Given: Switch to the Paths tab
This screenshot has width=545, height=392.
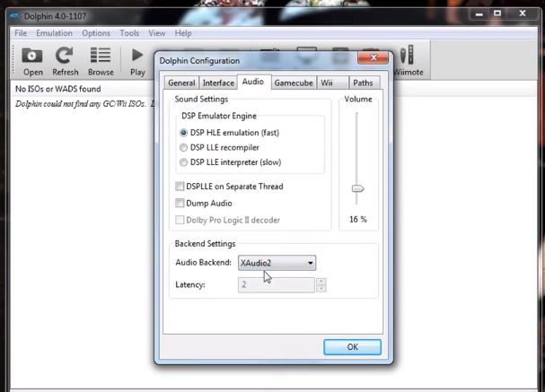Looking at the screenshot, I should pos(363,83).
